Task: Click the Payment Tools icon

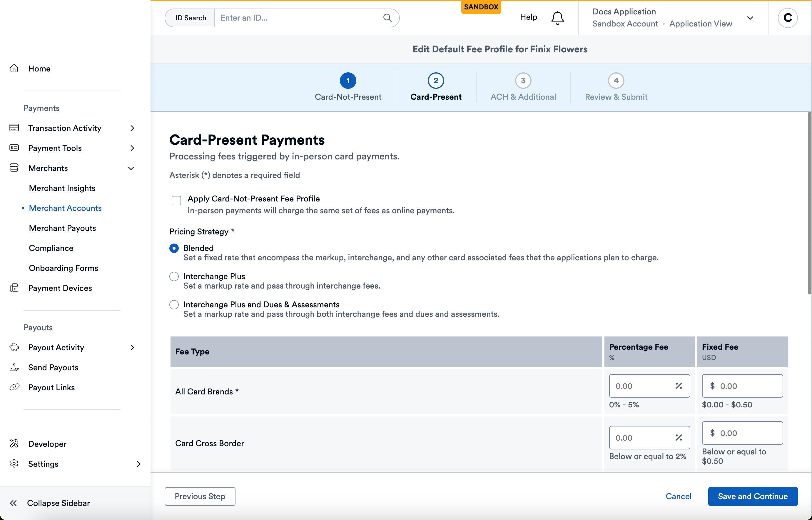Action: point(14,148)
